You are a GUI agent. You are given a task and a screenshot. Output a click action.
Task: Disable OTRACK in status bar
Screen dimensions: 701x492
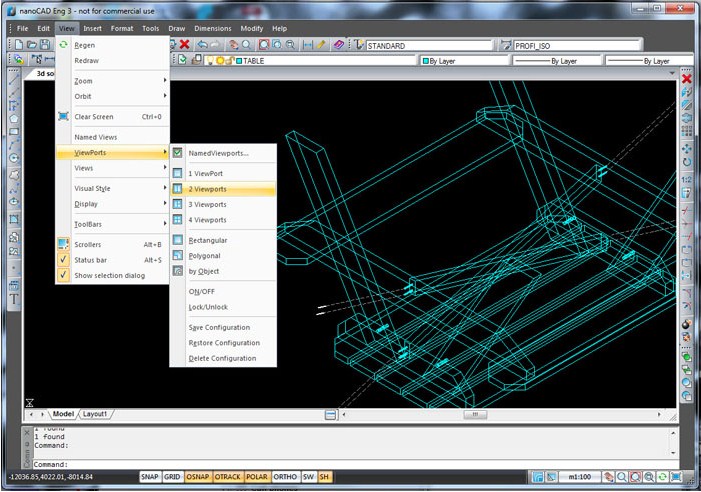228,477
